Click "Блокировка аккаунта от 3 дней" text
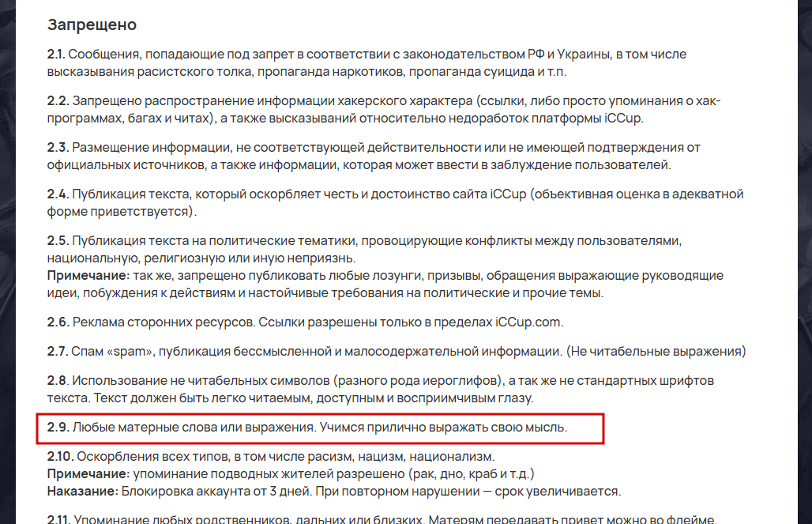This screenshot has height=524, width=812. tap(216, 491)
